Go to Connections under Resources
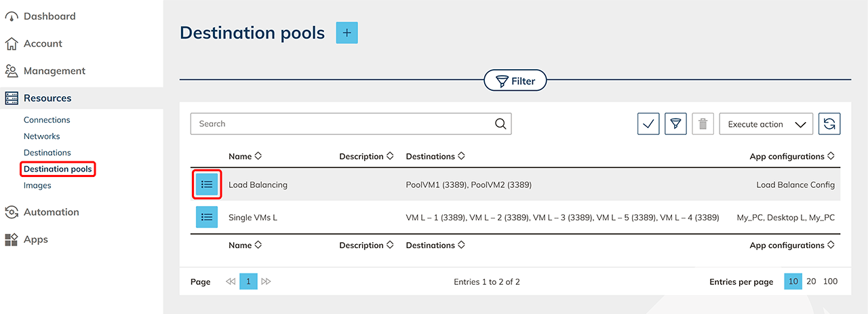 [x=47, y=120]
